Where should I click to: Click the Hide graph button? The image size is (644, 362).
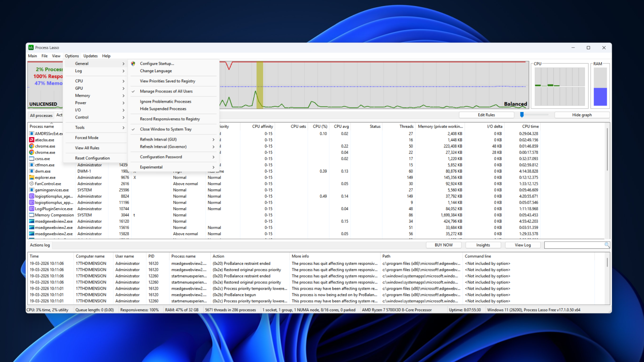[x=582, y=115]
